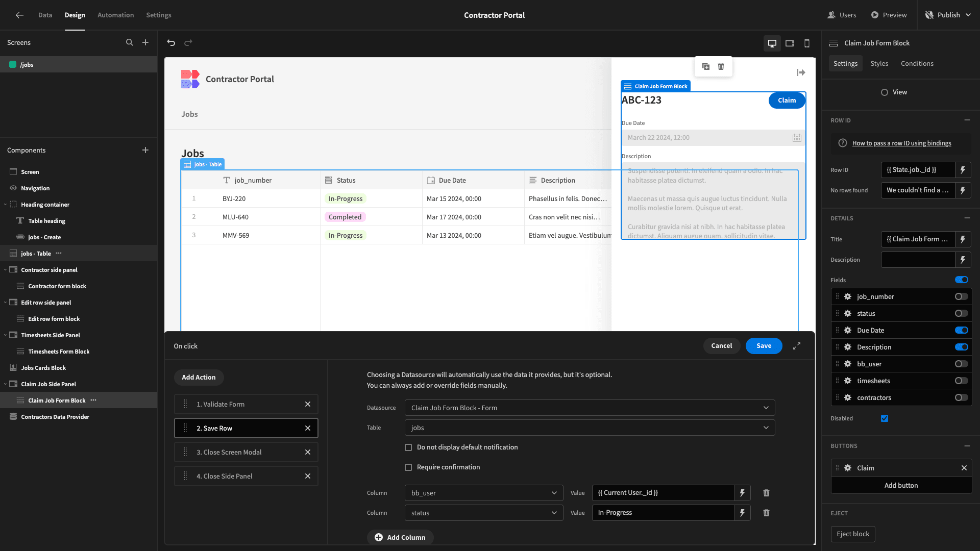This screenshot has width=980, height=551.
Task: Open the Table dropdown showing jobs
Action: 590,428
